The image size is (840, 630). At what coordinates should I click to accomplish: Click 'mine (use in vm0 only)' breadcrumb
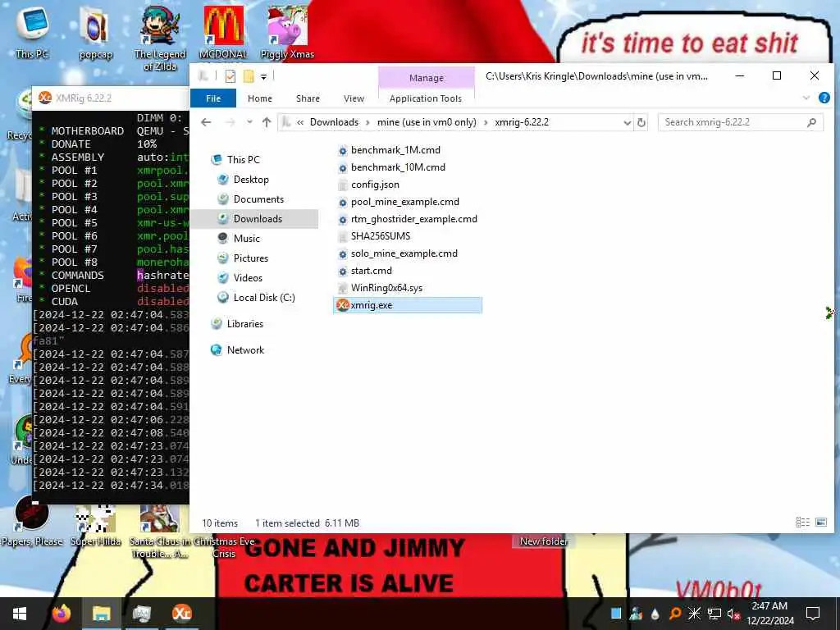(427, 122)
